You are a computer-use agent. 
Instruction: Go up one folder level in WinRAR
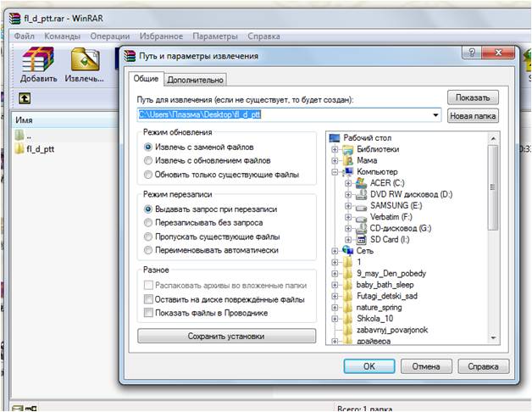[x=25, y=98]
